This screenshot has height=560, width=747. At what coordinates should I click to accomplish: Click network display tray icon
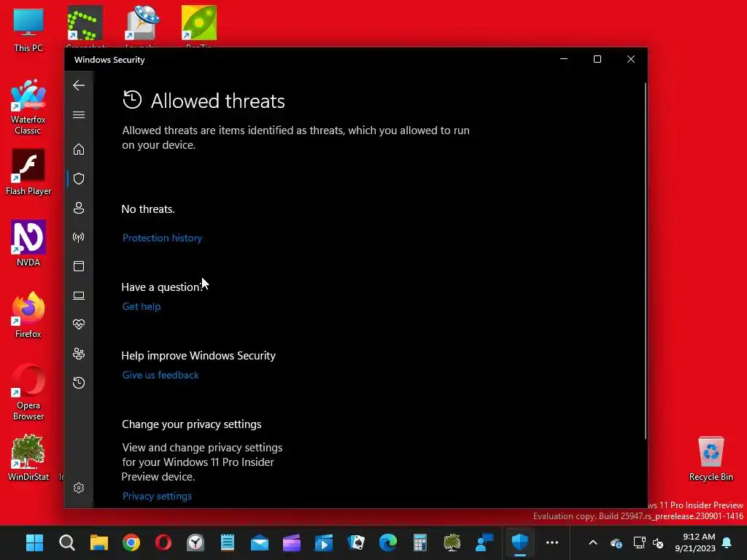(x=639, y=542)
